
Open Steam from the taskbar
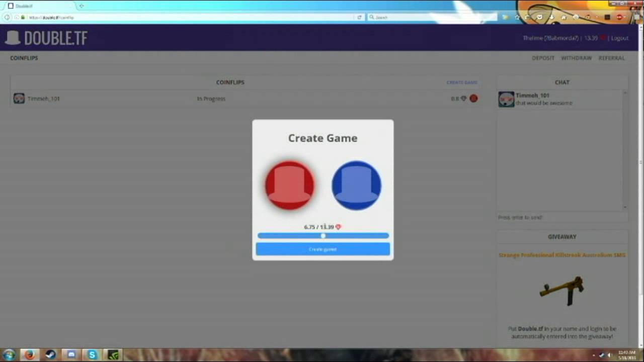(51, 354)
